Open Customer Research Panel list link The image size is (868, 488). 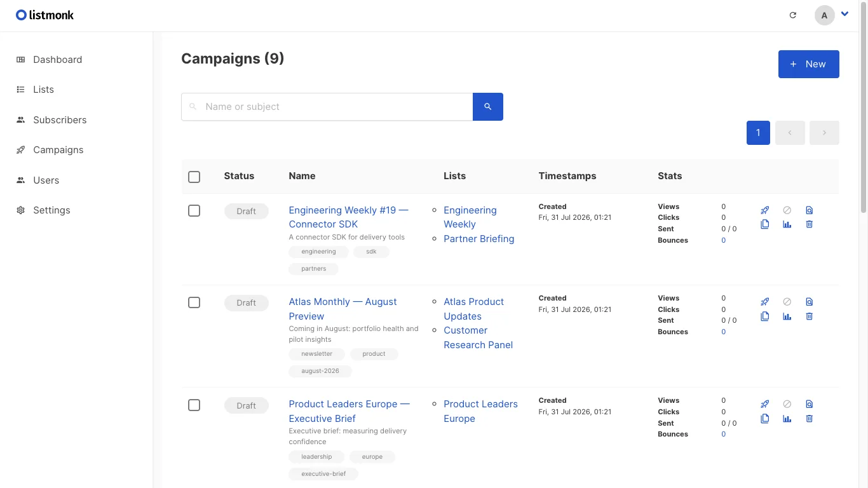[x=478, y=337]
